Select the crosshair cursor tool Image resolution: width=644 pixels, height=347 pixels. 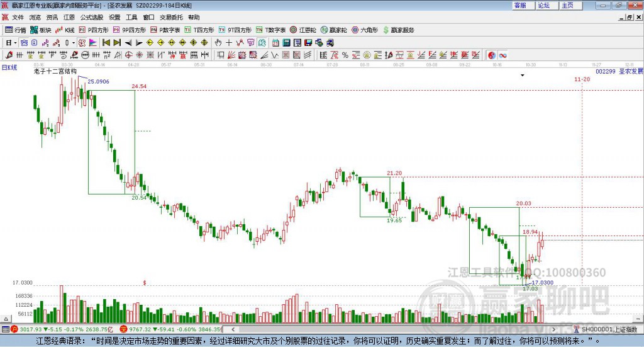tap(229, 43)
